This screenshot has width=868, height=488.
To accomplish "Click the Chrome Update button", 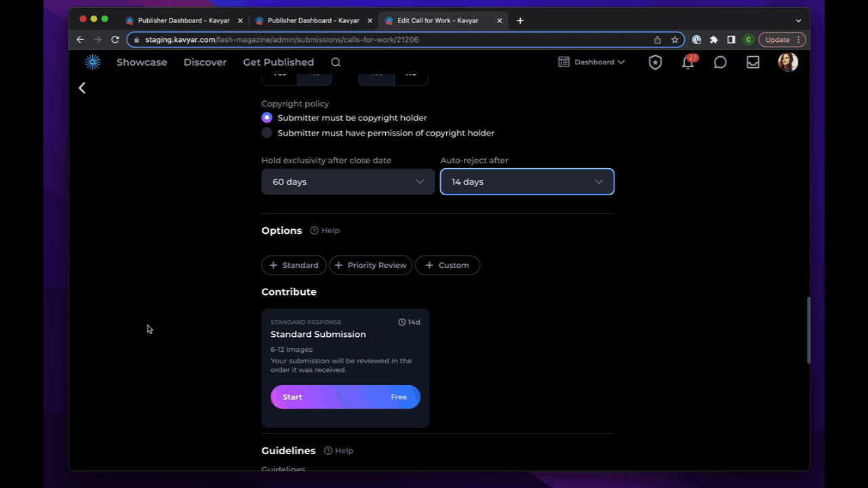I will click(x=782, y=40).
